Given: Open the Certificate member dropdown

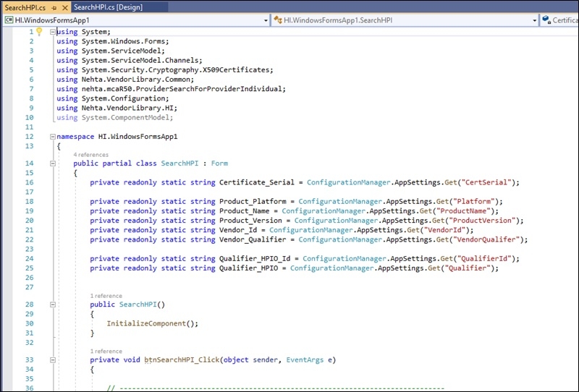Looking at the screenshot, I should click(x=560, y=20).
